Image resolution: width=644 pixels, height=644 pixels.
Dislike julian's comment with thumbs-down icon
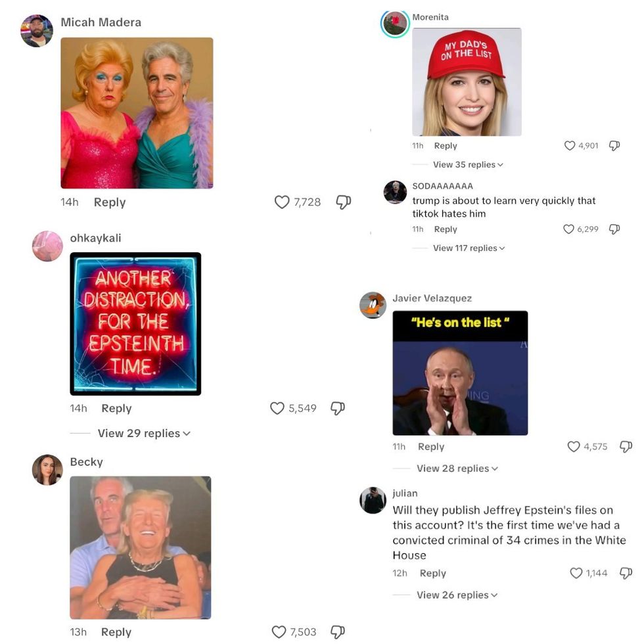626,573
